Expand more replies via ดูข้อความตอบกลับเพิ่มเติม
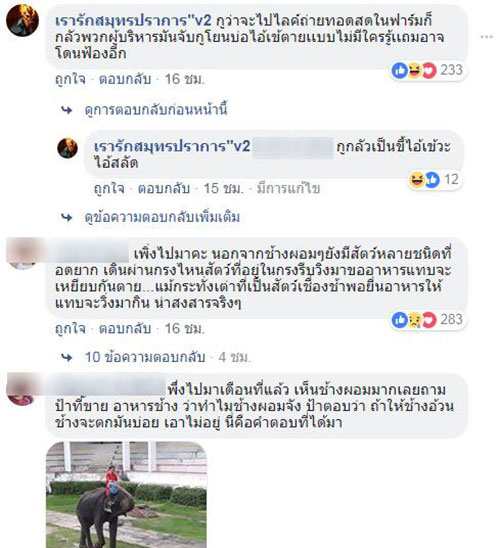Screen dimensions: 500x548 tap(162, 217)
